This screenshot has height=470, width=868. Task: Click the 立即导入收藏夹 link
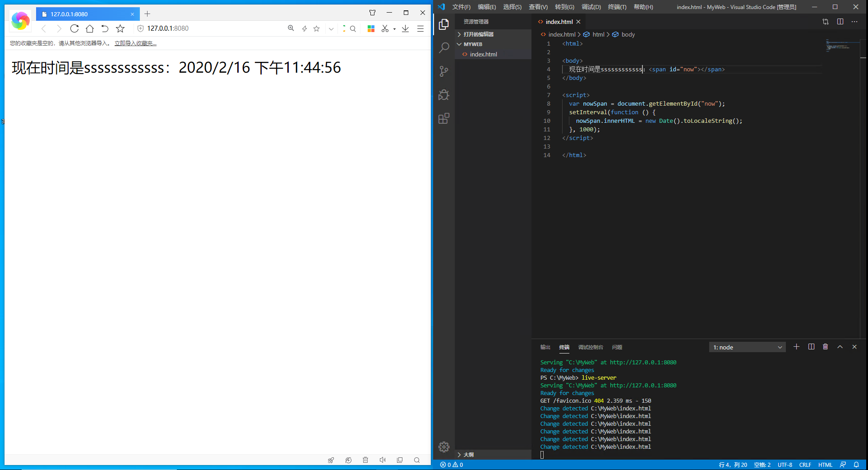[x=135, y=43]
